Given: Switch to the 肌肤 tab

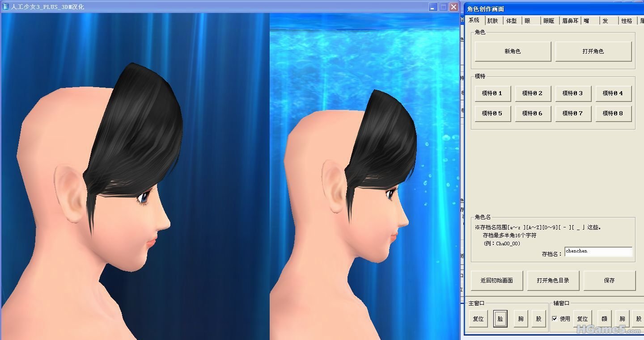Looking at the screenshot, I should (x=492, y=21).
